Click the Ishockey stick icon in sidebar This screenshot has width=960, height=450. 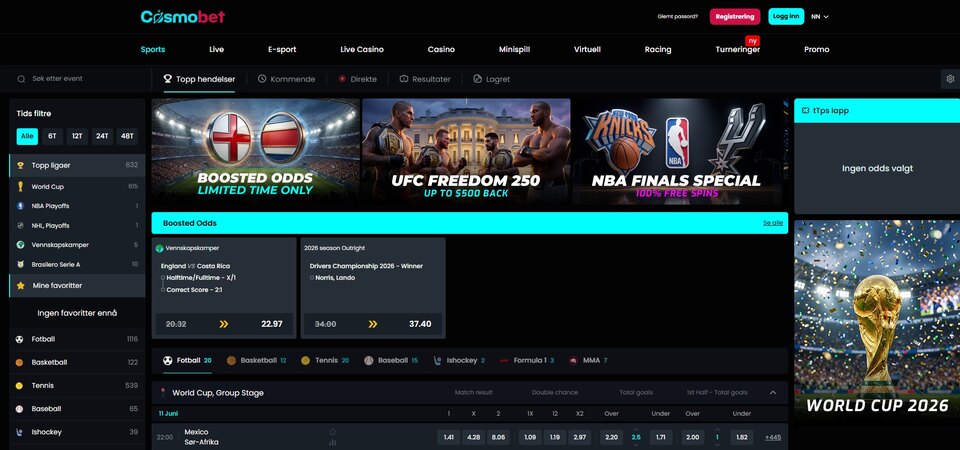pos(19,432)
